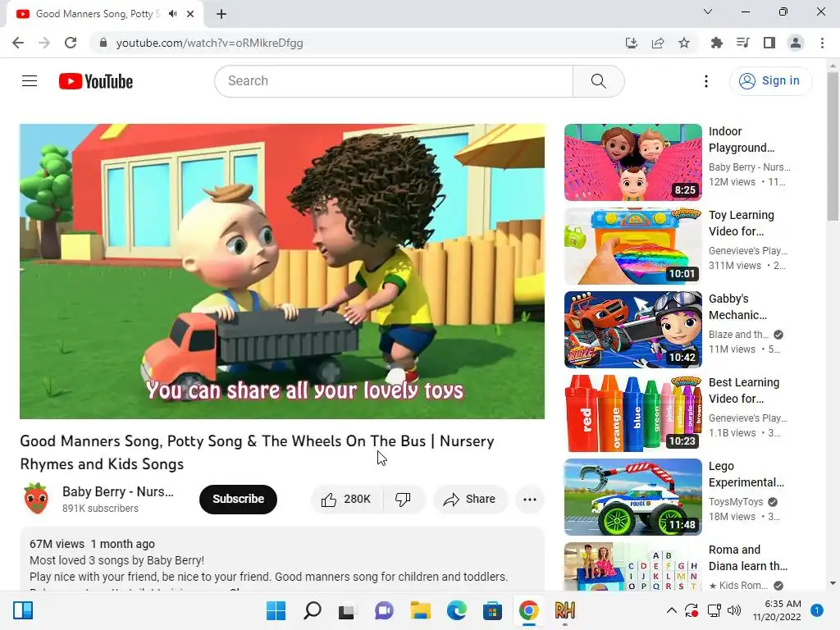This screenshot has width=840, height=630.
Task: Open Windows Start menu
Action: (276, 610)
